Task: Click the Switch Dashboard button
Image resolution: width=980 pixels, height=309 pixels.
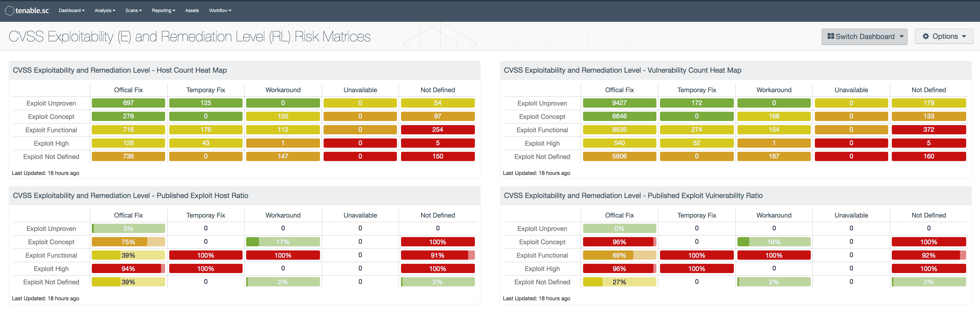Action: 864,36
